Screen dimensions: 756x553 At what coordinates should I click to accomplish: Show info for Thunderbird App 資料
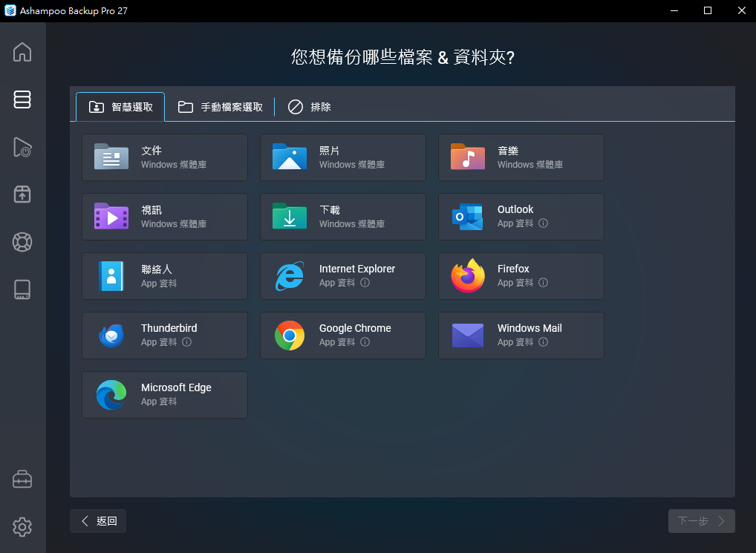pos(186,341)
